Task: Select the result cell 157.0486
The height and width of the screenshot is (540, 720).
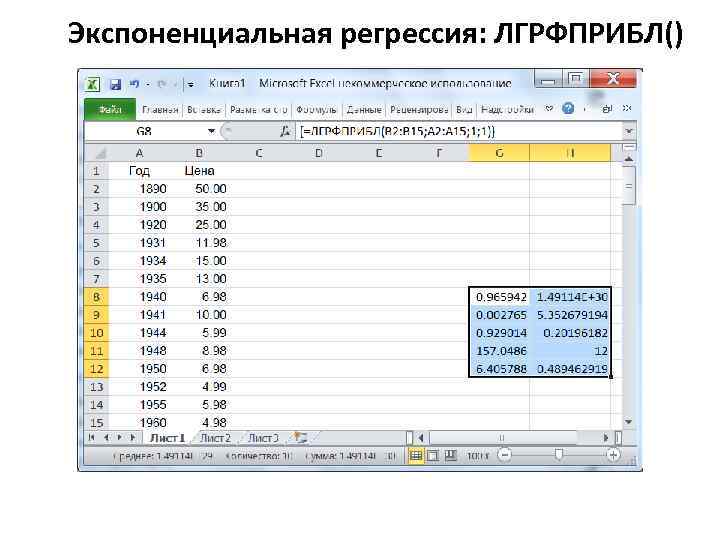Action: pos(499,351)
